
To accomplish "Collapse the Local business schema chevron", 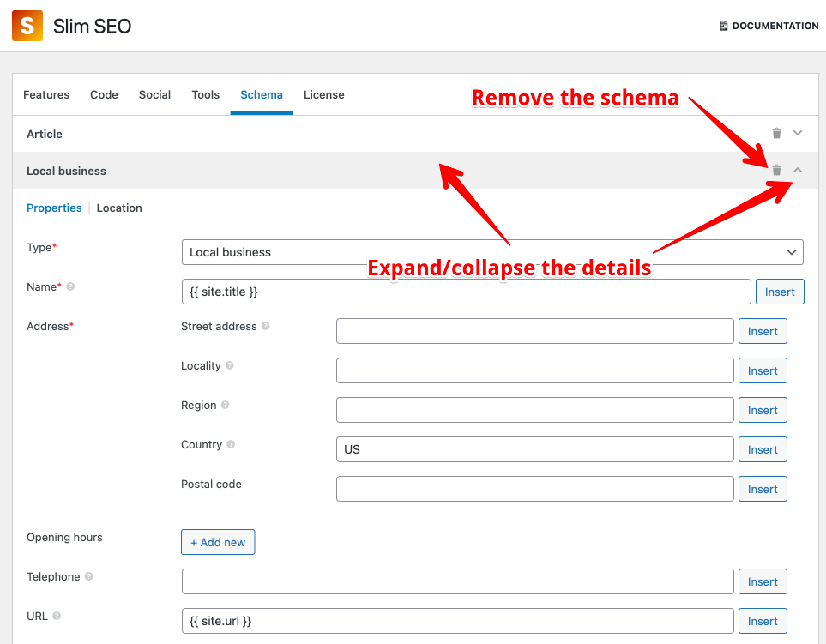I will pyautogui.click(x=798, y=170).
